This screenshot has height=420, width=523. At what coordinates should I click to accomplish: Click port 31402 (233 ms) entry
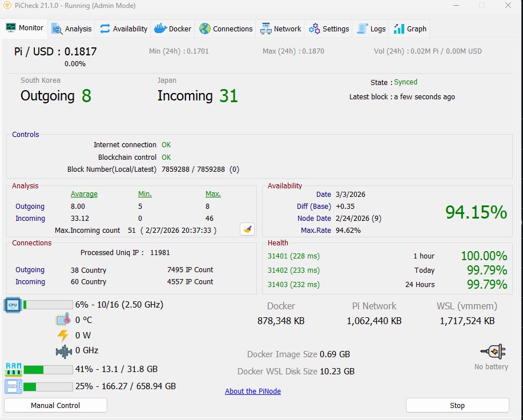(293, 270)
